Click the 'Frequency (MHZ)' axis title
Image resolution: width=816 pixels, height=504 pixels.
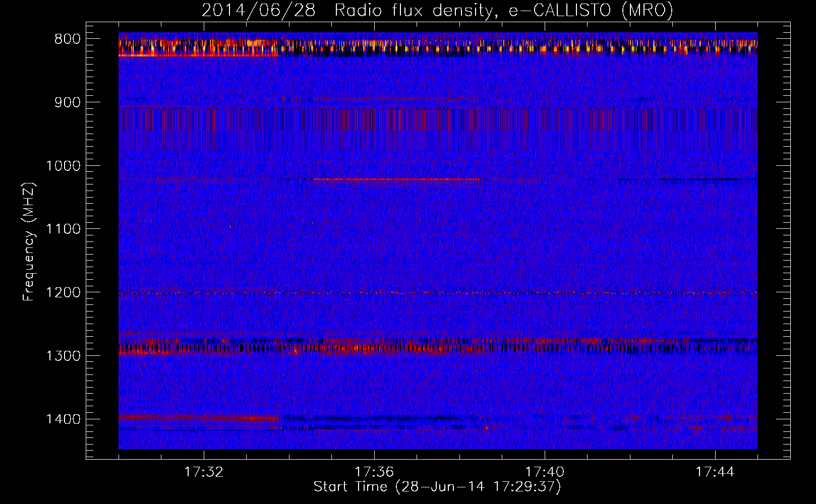click(29, 242)
